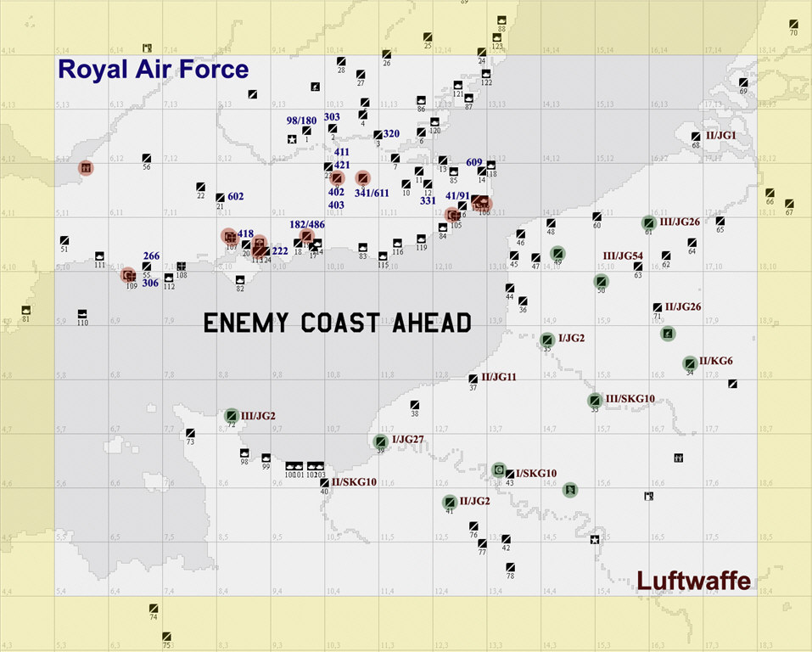This screenshot has height=652, width=812.
Task: Select the 341/611 squadron label
Action: pyautogui.click(x=372, y=194)
